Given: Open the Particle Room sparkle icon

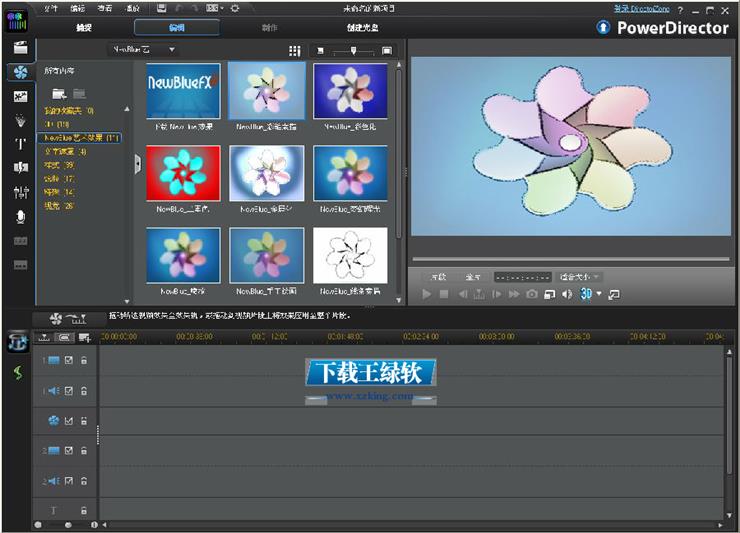Looking at the screenshot, I should click(x=20, y=120).
